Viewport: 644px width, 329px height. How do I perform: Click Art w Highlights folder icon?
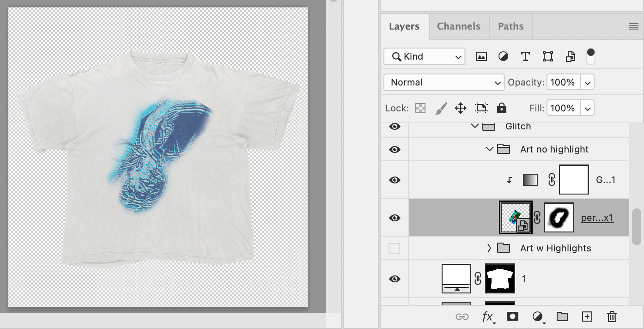tap(504, 248)
